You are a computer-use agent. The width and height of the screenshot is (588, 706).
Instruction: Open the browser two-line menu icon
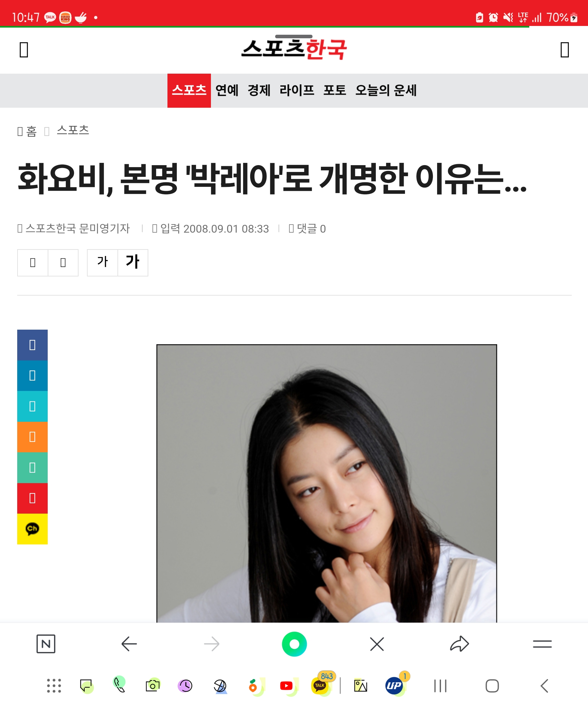point(542,644)
